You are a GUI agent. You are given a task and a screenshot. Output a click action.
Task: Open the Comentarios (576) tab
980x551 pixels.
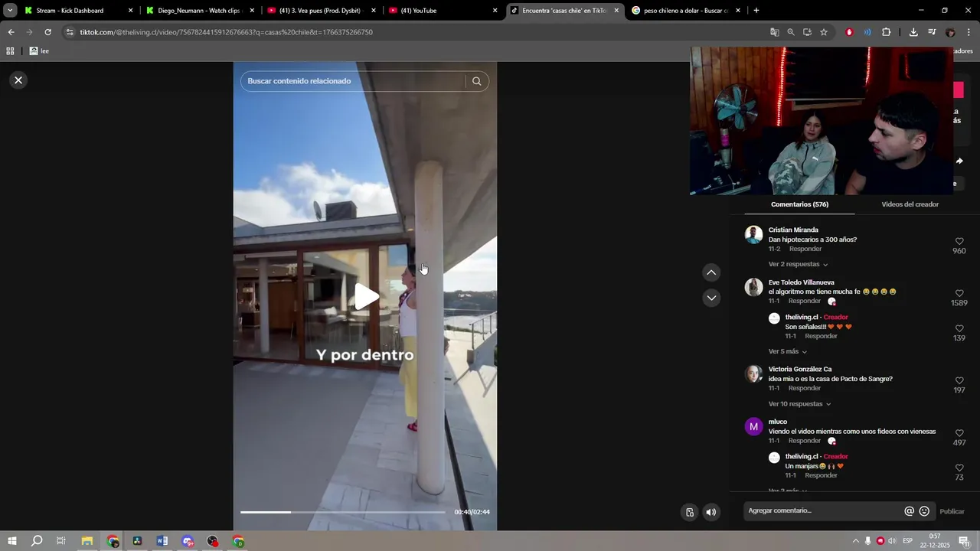(799, 204)
